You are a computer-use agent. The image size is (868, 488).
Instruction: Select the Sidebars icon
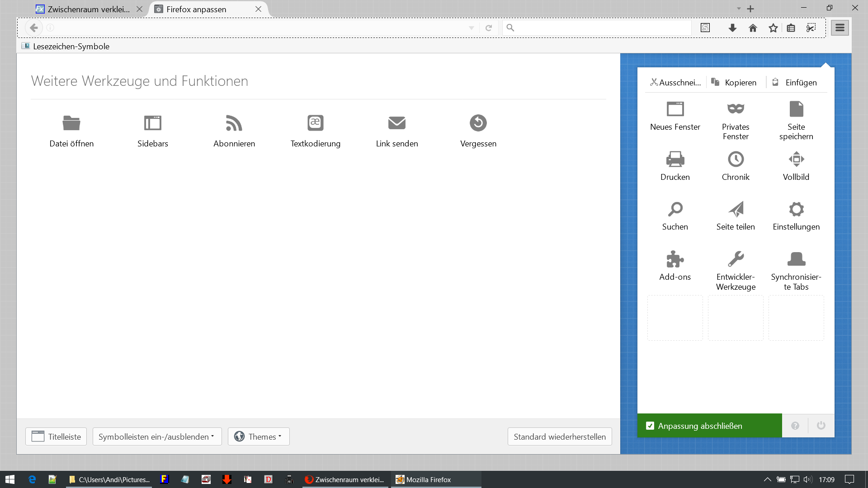click(153, 123)
